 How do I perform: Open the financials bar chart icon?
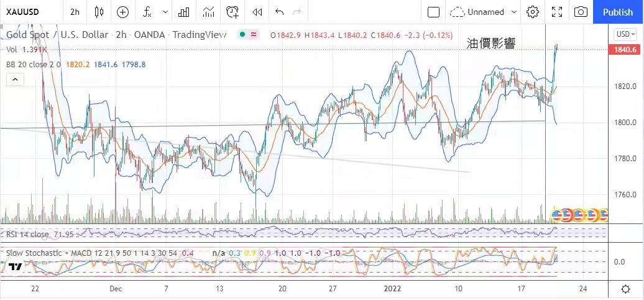[184, 12]
